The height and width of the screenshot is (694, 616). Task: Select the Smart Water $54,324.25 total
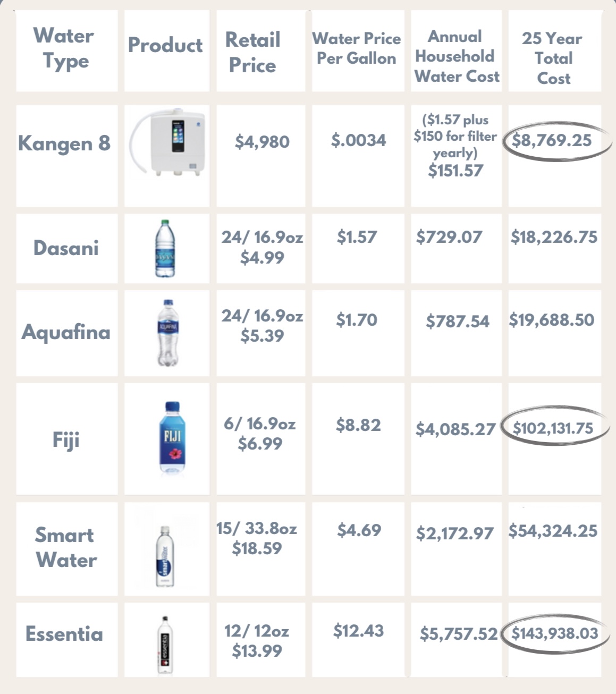pyautogui.click(x=553, y=531)
